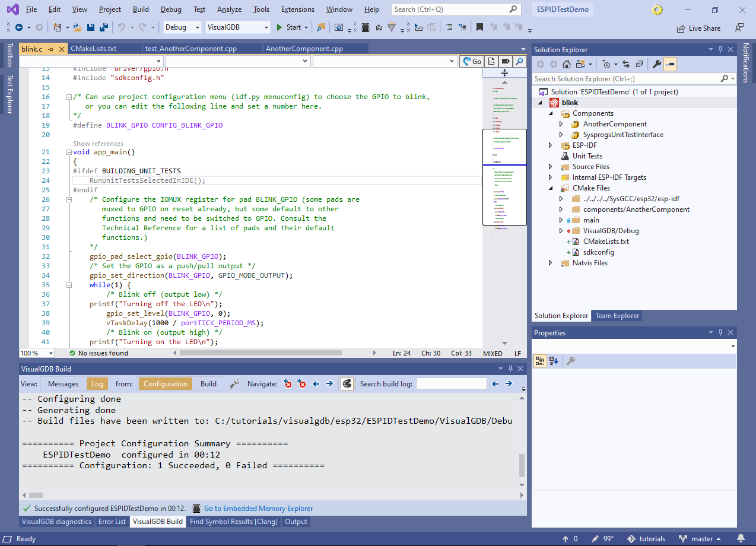Click the feedback icon below Live Share
Image resolution: width=756 pixels, height=546 pixels.
tap(739, 27)
